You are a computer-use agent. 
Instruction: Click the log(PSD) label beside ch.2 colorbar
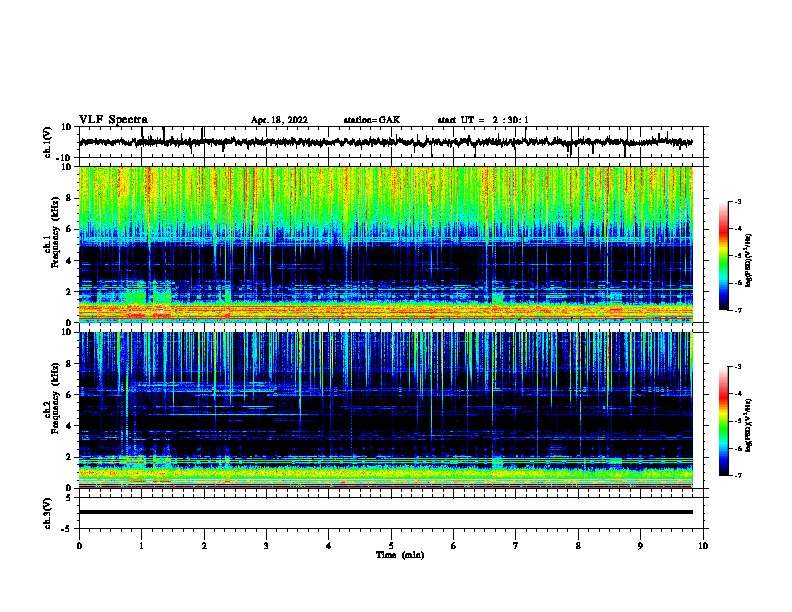749,425
